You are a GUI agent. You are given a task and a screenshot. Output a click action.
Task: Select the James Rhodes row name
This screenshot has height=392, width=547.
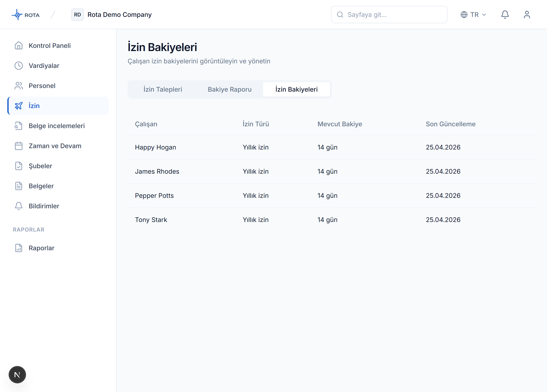(x=157, y=172)
